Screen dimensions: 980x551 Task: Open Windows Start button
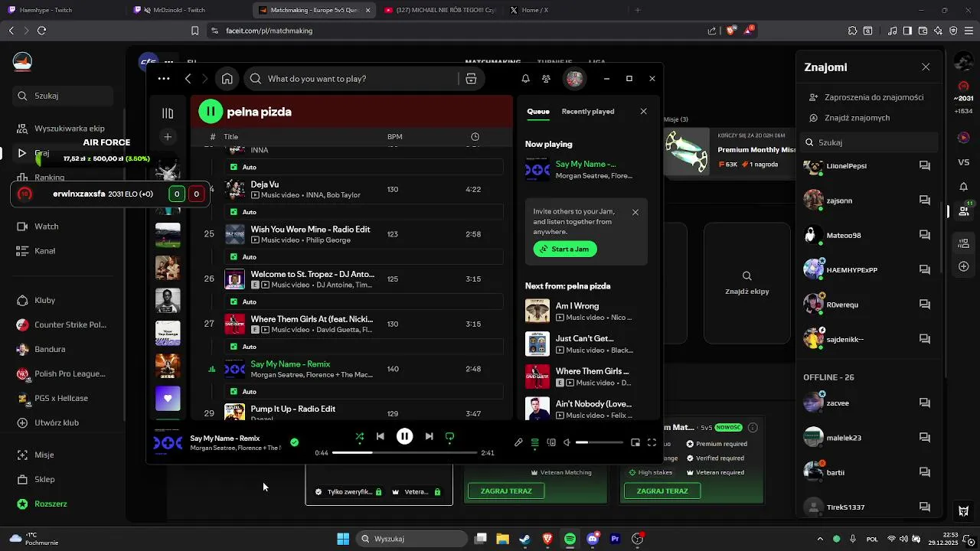(x=343, y=539)
